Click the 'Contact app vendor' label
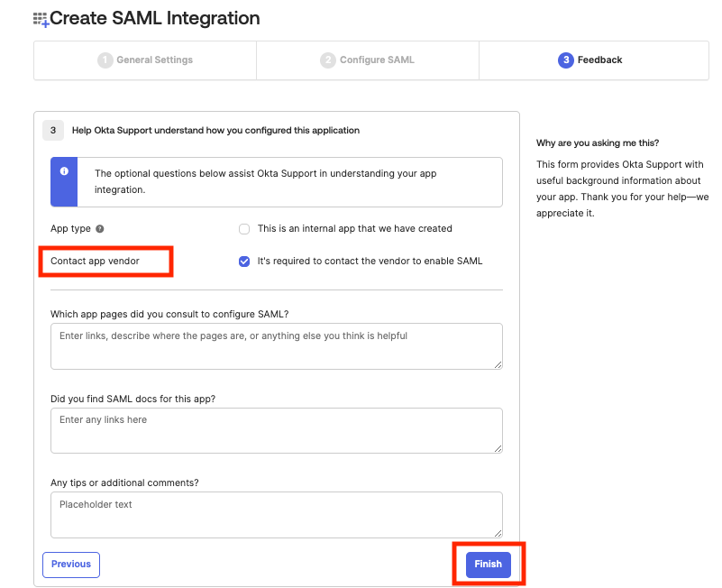 (x=95, y=262)
